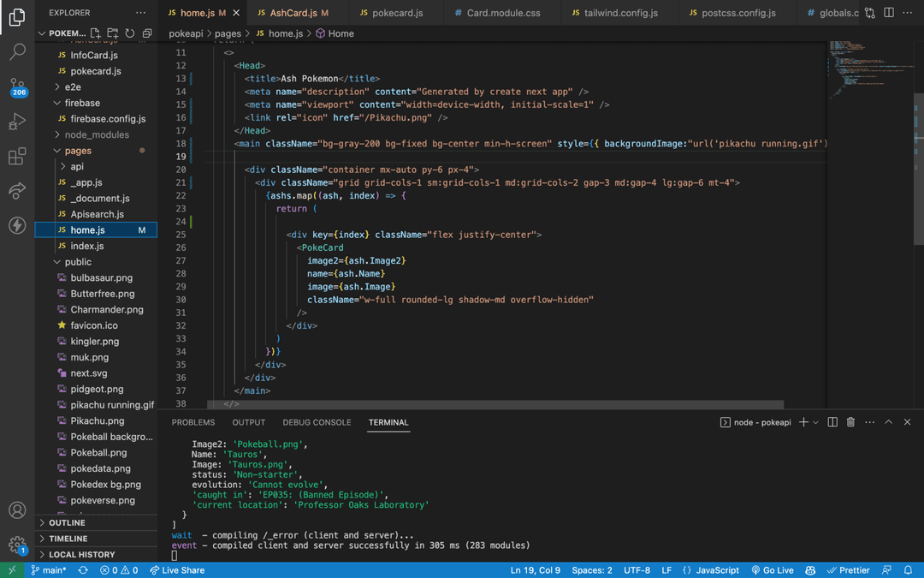Open the Live Share activity bar icon

17,190
